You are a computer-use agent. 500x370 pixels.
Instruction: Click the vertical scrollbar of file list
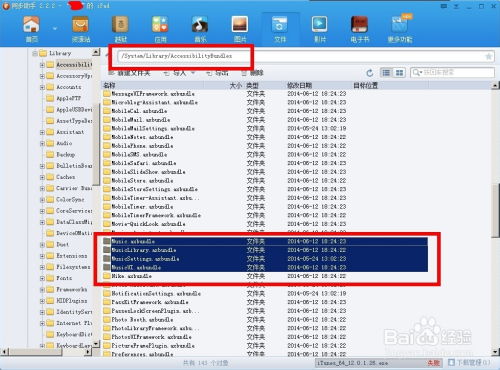tap(495, 210)
